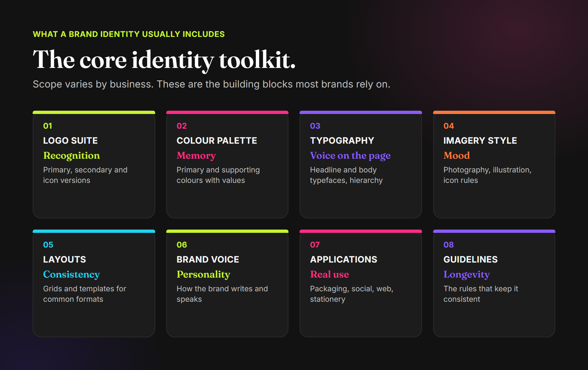Click 'Packaging, social, web, stationery' description
Screen dimensions: 588x370
(x=352, y=294)
